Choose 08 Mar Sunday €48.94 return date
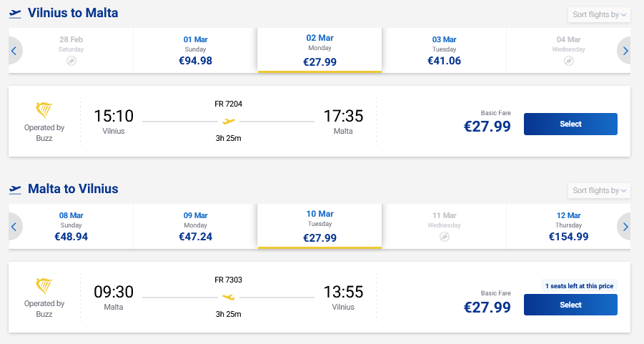This screenshot has height=344, width=644. click(71, 226)
